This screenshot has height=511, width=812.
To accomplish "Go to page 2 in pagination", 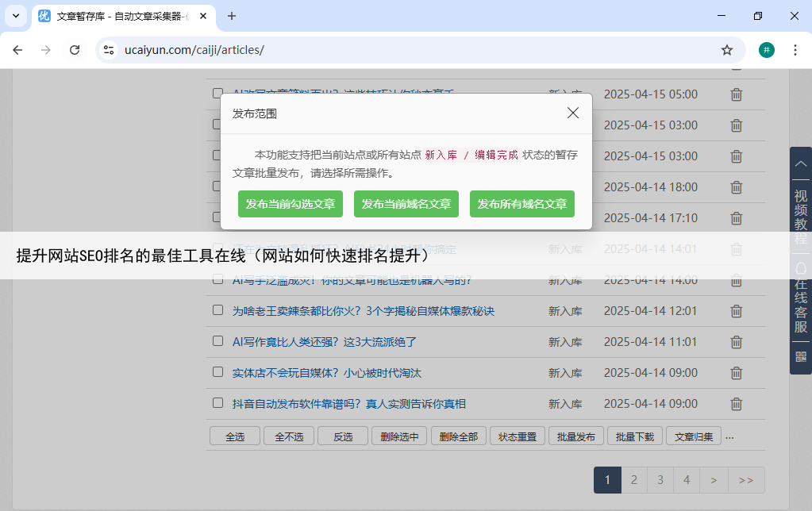I will click(x=633, y=480).
